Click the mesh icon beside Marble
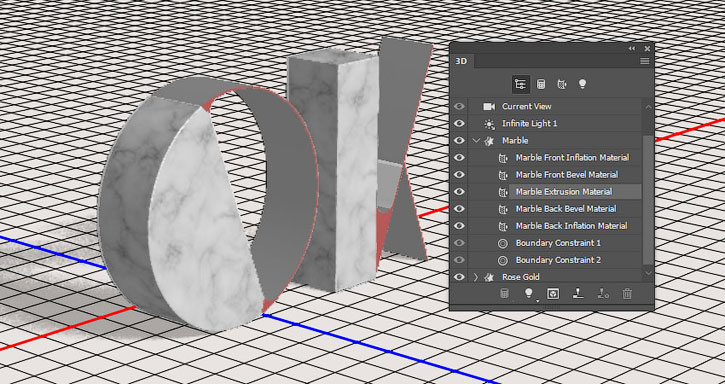The height and width of the screenshot is (384, 725). [x=489, y=141]
